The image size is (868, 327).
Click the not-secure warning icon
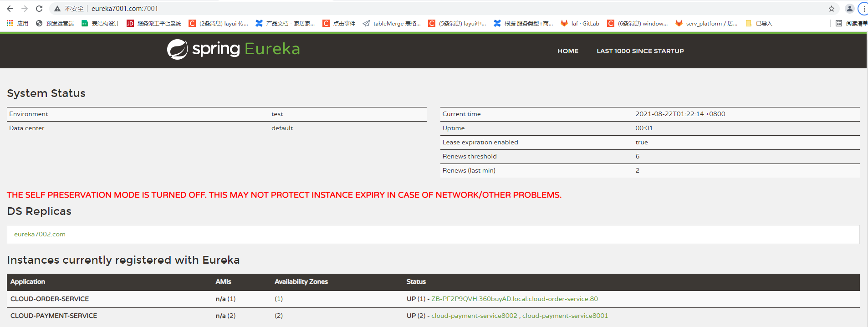[57, 9]
